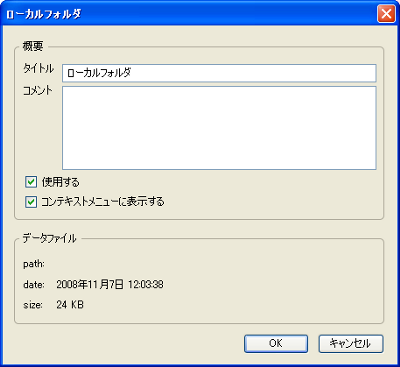Image resolution: width=400 pixels, height=367 pixels.
Task: Click the ローカルフォルダ title bar text
Action: coord(43,14)
